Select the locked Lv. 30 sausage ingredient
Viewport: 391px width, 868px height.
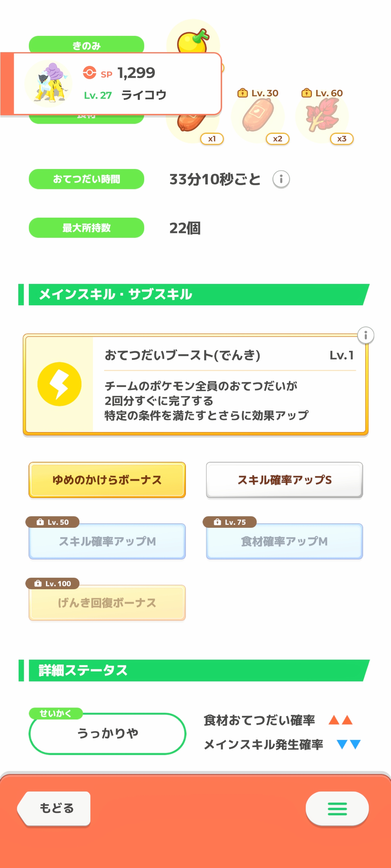point(258,116)
